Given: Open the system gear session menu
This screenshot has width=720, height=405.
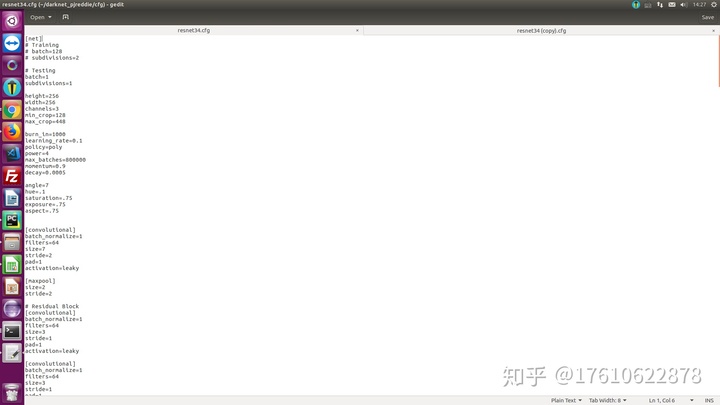Looking at the screenshot, I should point(714,5).
